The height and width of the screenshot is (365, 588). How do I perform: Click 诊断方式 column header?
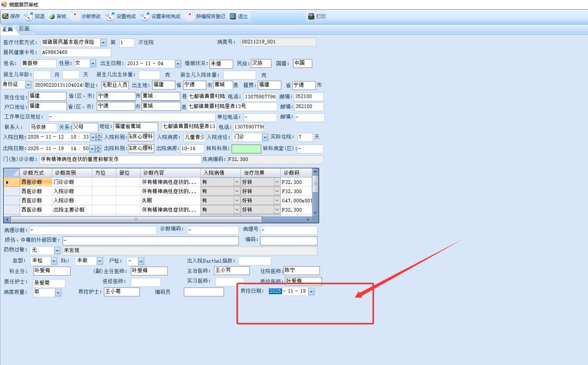click(36, 173)
